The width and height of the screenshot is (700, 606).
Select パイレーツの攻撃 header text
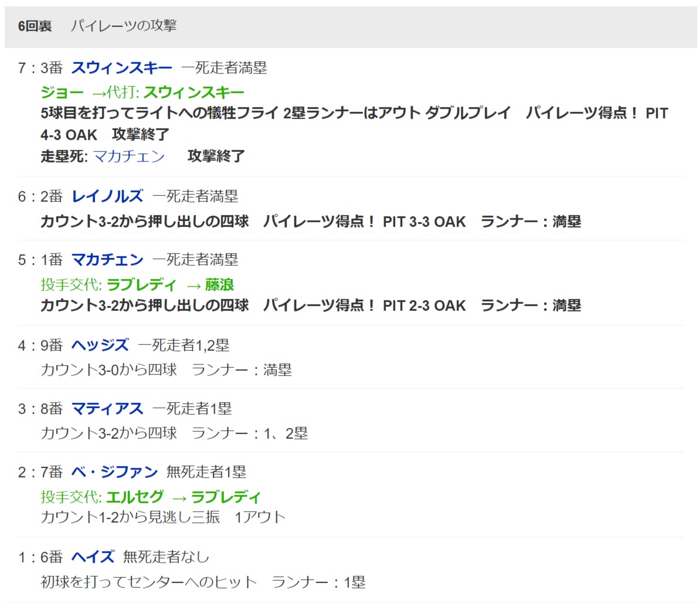click(x=124, y=26)
